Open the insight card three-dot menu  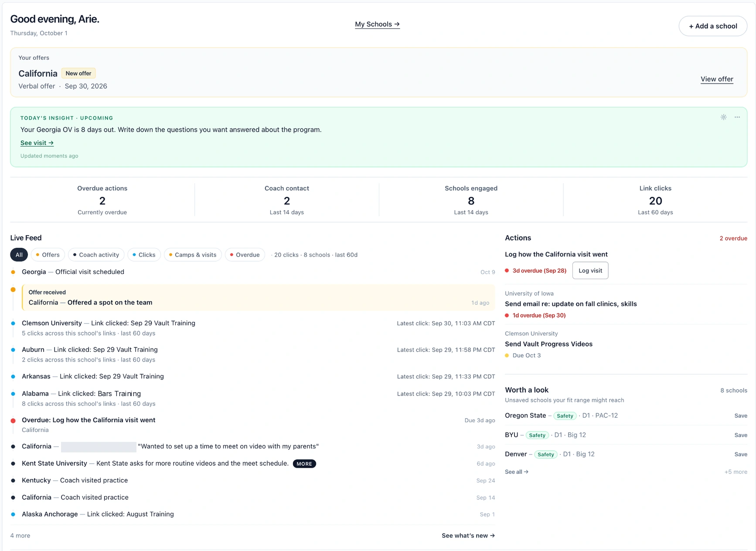point(737,117)
